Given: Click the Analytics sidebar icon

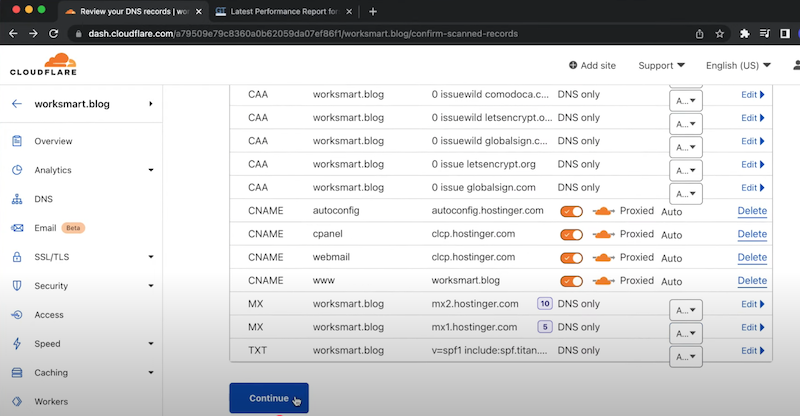Looking at the screenshot, I should pyautogui.click(x=17, y=170).
